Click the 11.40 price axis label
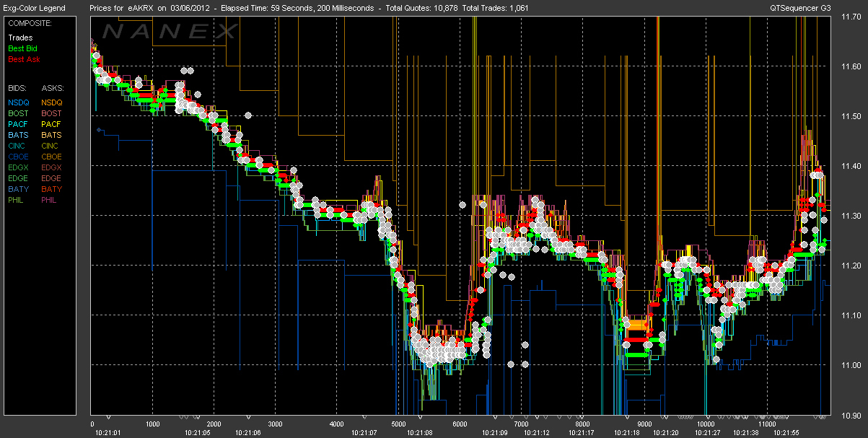Viewport: 868px width, 438px height. point(852,166)
